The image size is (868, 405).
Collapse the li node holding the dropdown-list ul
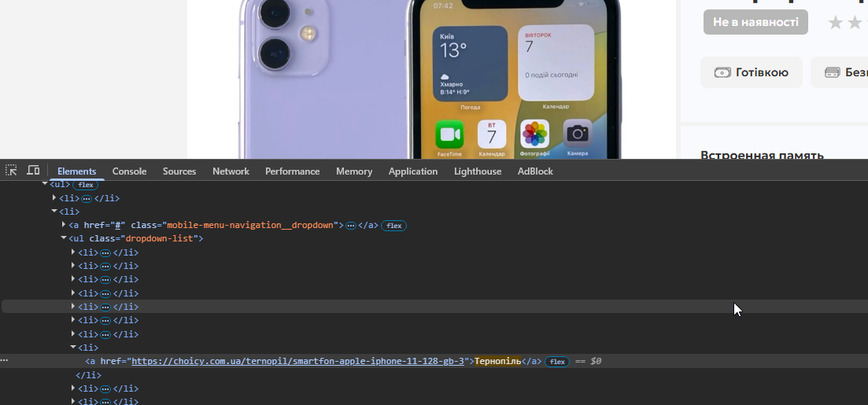click(x=54, y=211)
